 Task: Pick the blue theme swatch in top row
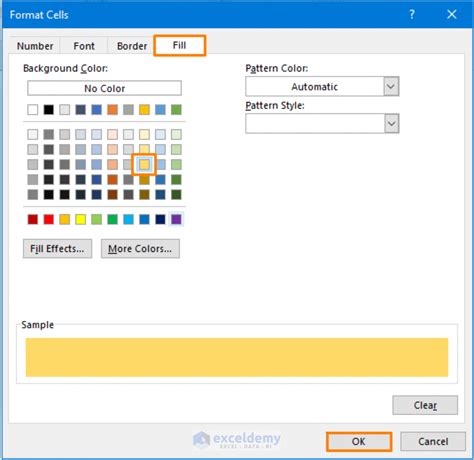click(96, 110)
